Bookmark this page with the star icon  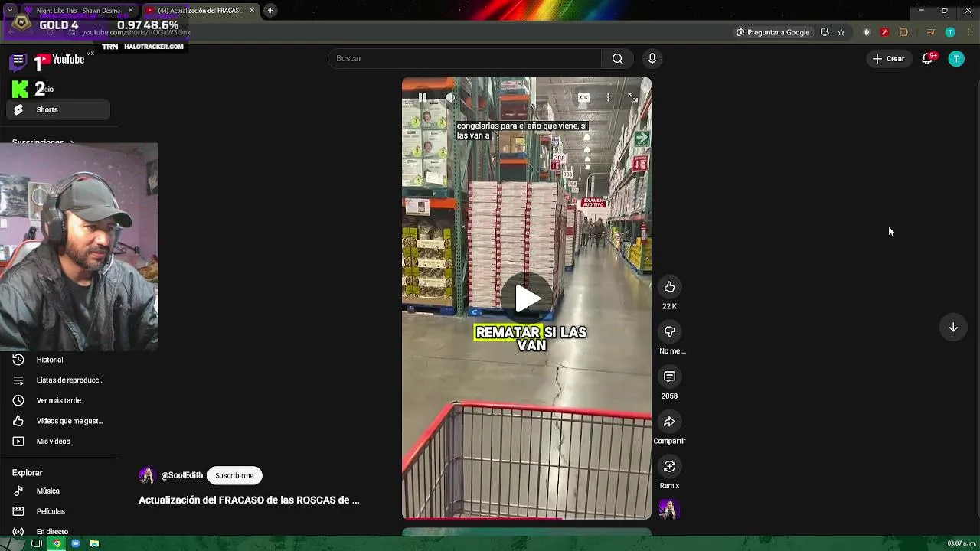pos(841,32)
